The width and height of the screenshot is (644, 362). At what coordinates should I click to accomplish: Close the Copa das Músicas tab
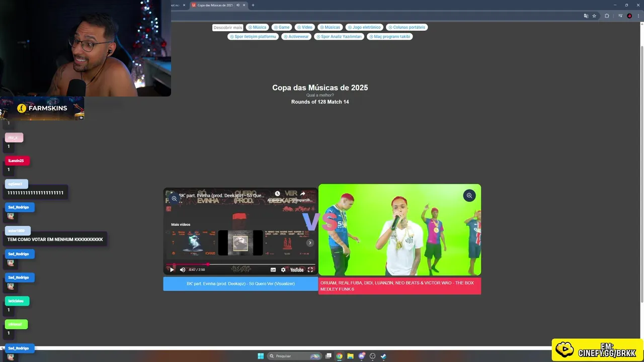(244, 5)
